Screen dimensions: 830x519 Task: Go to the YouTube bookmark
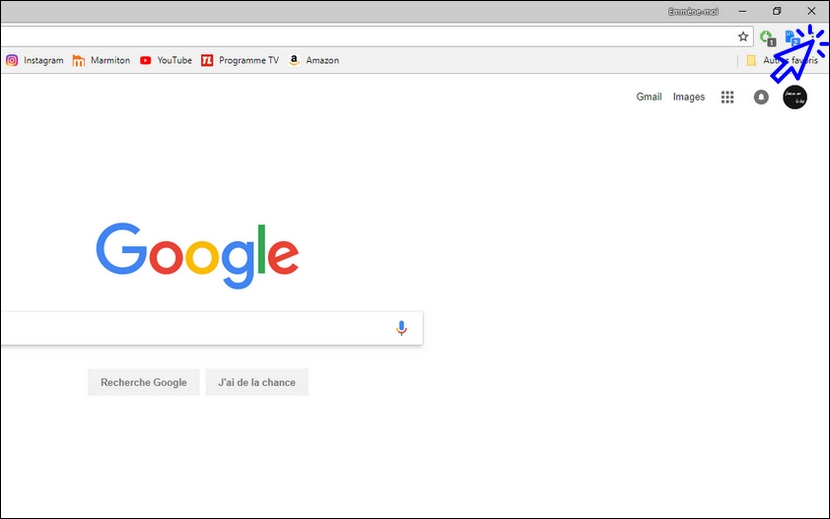[166, 60]
